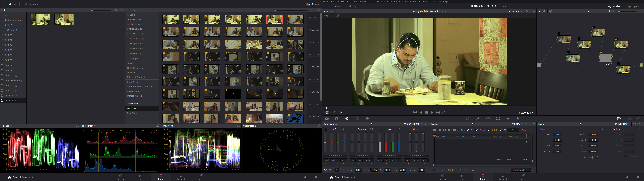
Task: Open the Key palette icon
Action: tap(518, 119)
